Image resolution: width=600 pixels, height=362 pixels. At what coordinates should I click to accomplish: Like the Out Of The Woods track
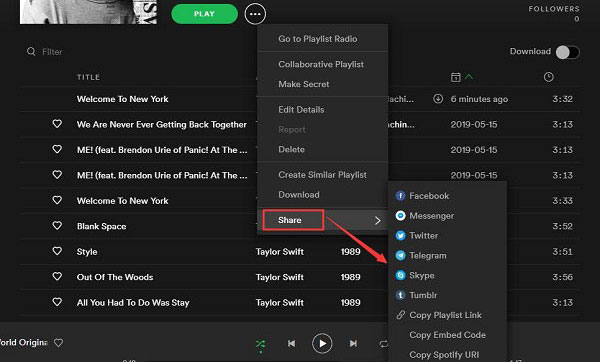coord(57,276)
